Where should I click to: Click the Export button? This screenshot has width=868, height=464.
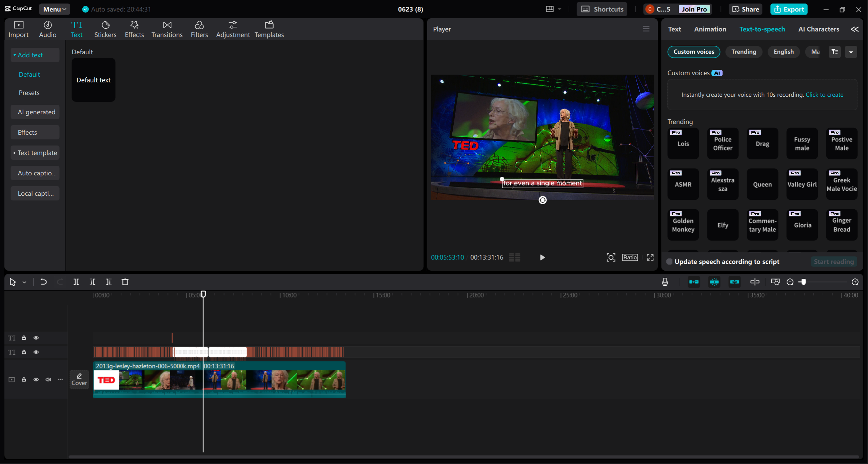(x=789, y=9)
